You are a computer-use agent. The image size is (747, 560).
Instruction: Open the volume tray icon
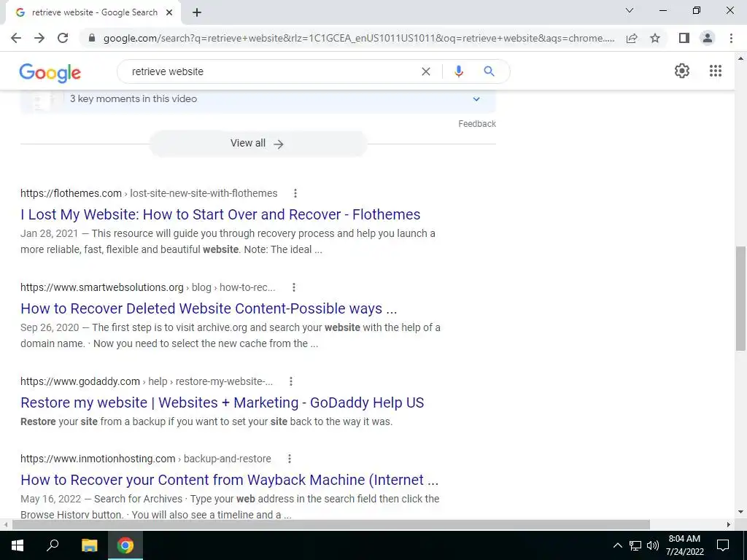point(653,545)
